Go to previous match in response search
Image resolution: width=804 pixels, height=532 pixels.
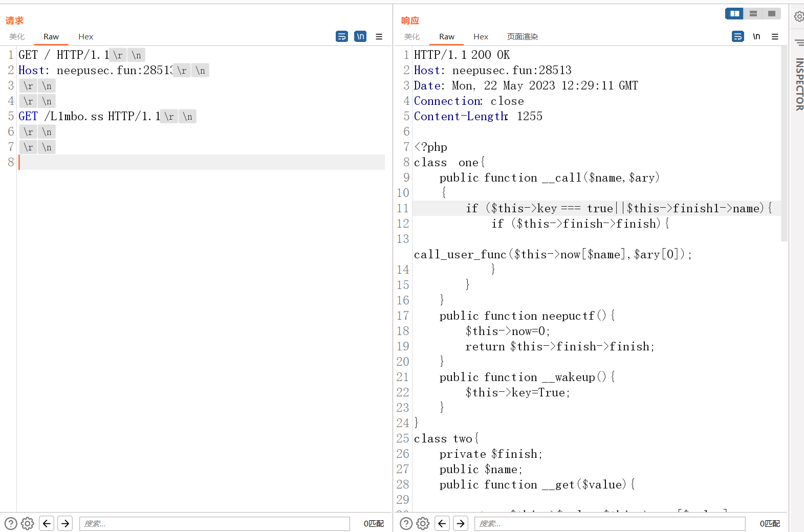click(x=442, y=523)
